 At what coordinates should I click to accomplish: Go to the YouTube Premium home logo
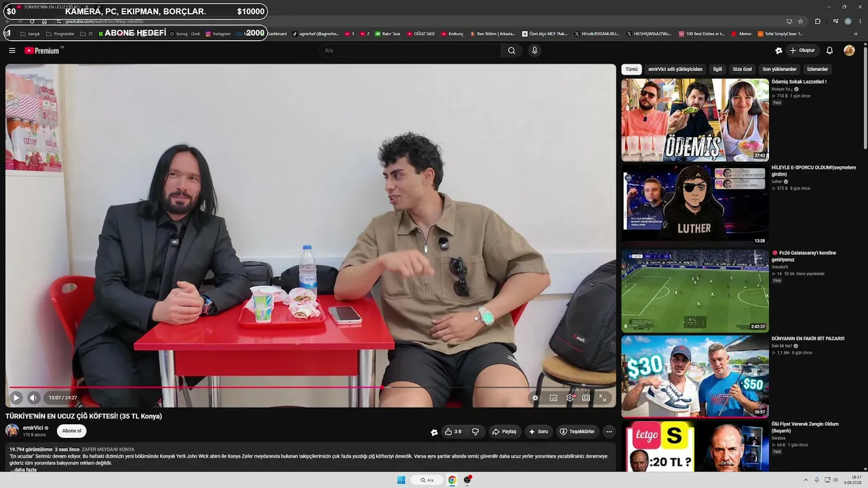coord(43,50)
